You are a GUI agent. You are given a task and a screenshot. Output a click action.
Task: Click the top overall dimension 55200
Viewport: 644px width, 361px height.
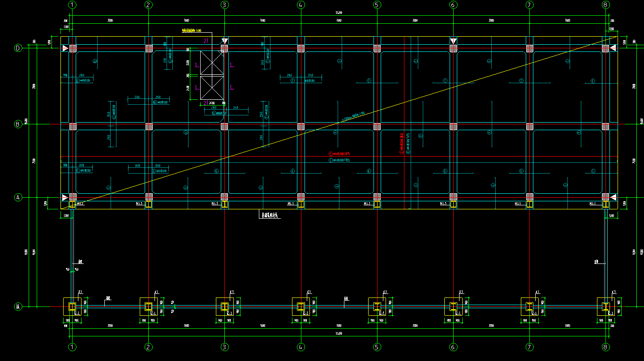pyautogui.click(x=339, y=13)
